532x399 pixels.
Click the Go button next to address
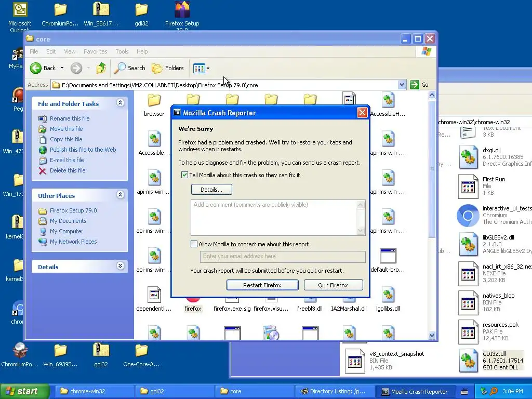419,85
